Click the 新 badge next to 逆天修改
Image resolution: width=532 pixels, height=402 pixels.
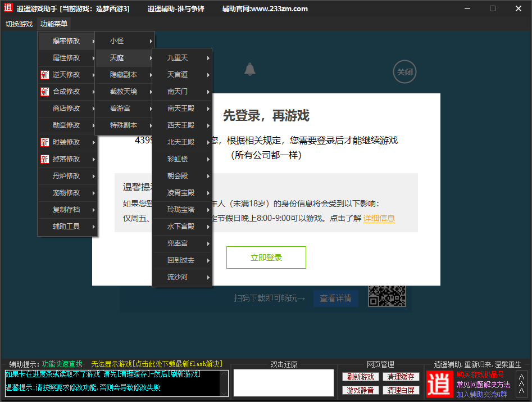44,74
